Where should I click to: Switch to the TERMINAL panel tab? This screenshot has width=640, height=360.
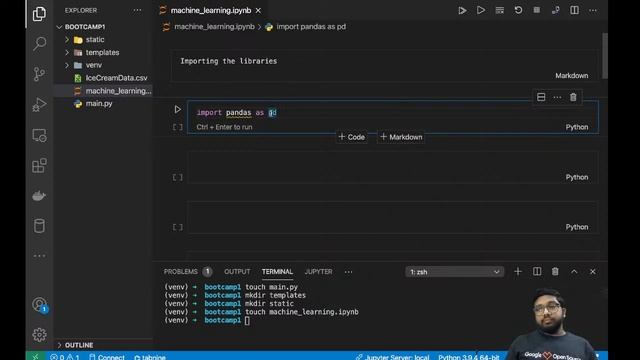(277, 271)
